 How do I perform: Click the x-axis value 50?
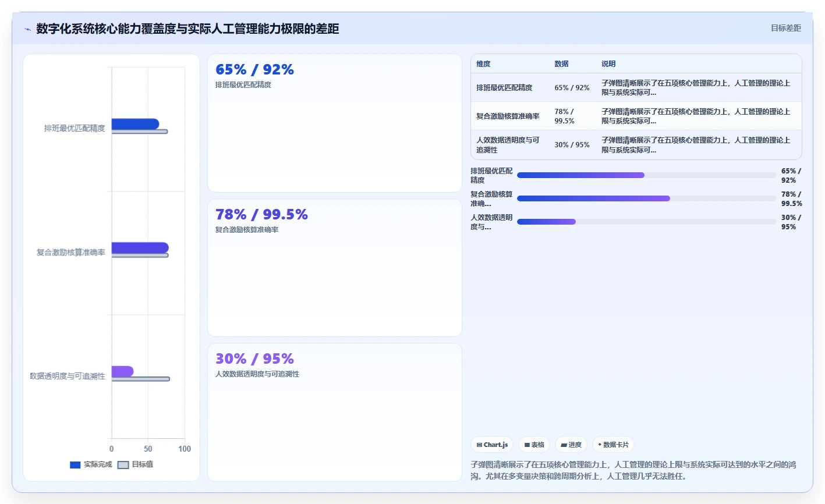[148, 449]
